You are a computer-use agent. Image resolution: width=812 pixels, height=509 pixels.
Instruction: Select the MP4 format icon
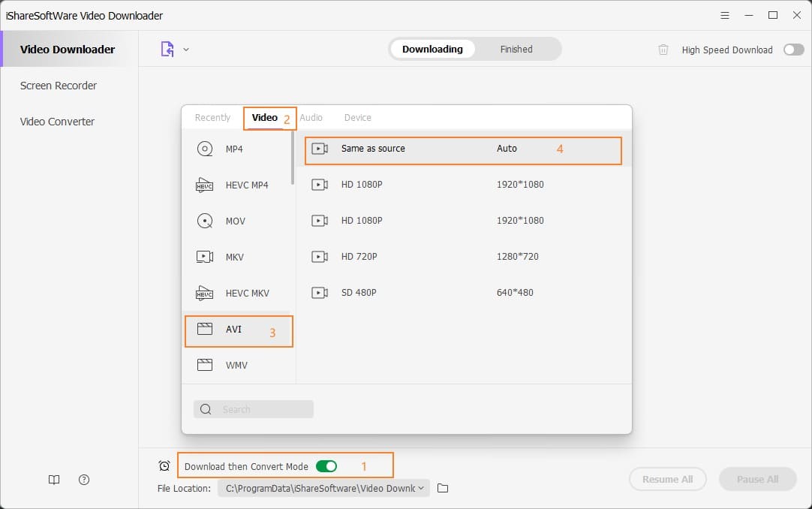(234, 149)
